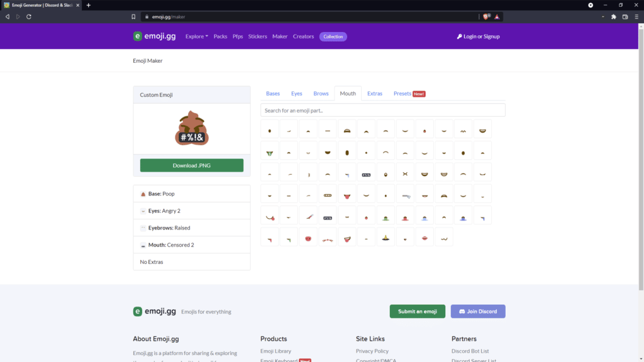Select the pink tongue-out mouth
Image resolution: width=644 pixels, height=362 pixels.
347,194
